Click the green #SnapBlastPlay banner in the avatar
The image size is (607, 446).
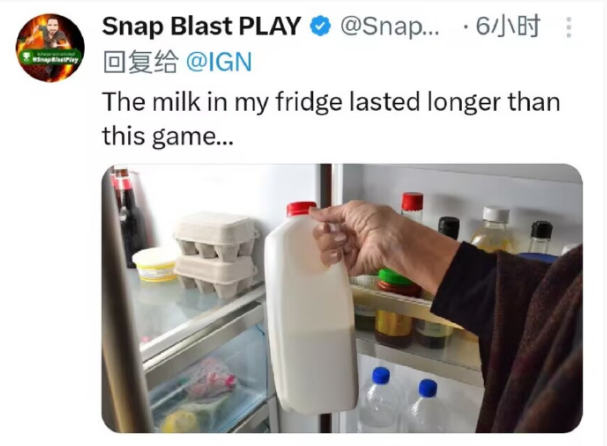50,57
